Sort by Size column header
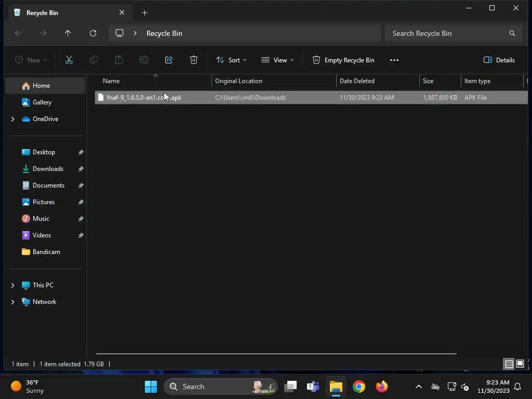This screenshot has width=532, height=399. (440, 81)
